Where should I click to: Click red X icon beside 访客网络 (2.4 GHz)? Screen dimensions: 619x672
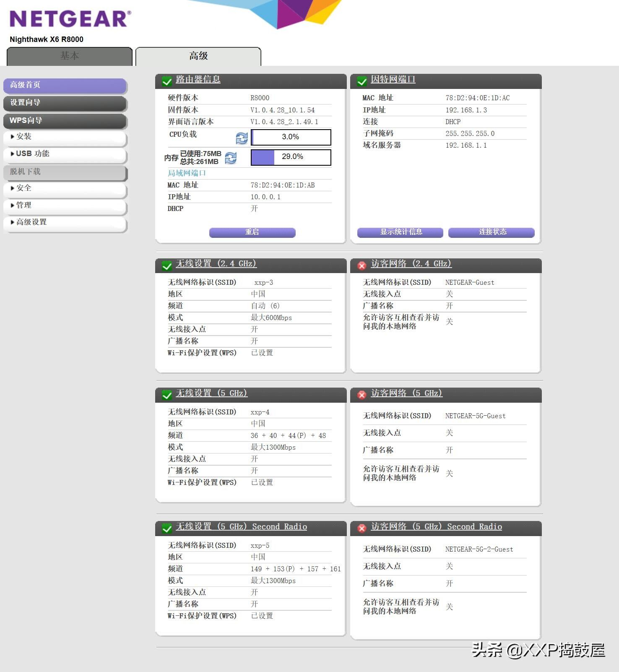click(362, 266)
